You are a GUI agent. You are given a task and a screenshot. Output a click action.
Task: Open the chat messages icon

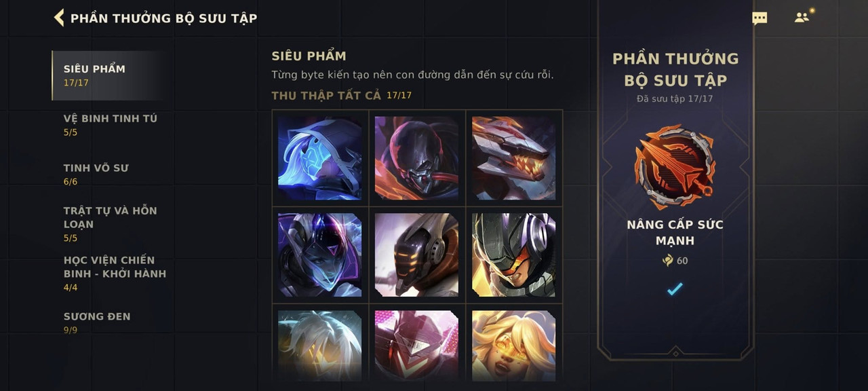click(759, 18)
